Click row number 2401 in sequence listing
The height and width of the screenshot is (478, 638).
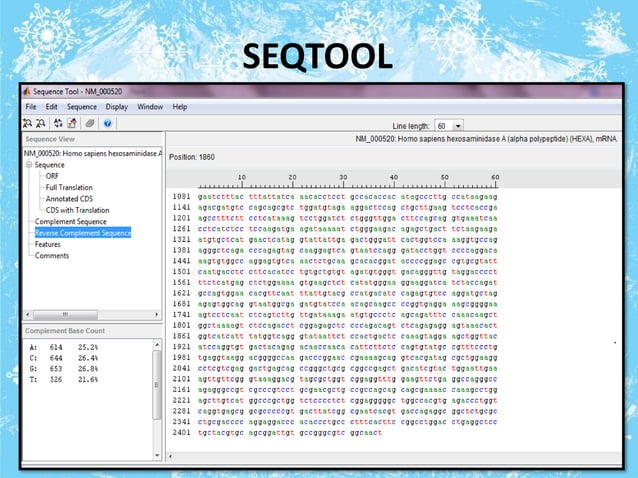pyautogui.click(x=181, y=432)
